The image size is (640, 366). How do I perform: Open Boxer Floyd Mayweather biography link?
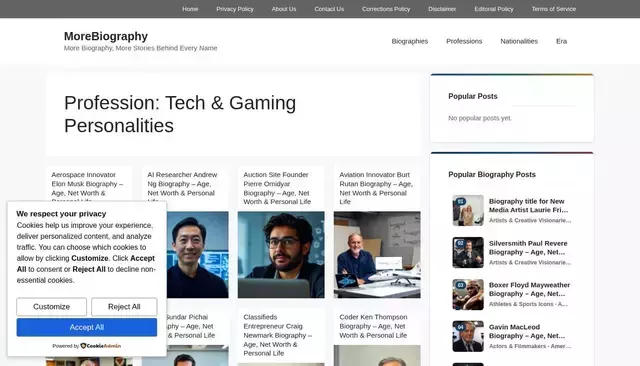tap(529, 289)
